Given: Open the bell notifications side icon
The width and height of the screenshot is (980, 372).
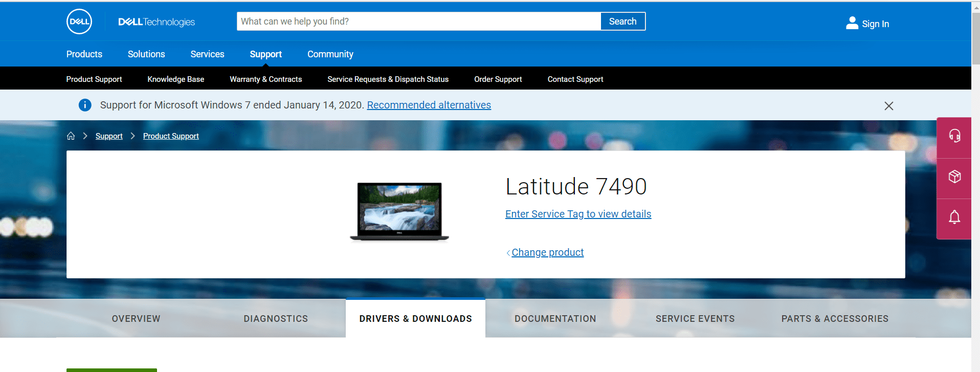Looking at the screenshot, I should pos(954,218).
